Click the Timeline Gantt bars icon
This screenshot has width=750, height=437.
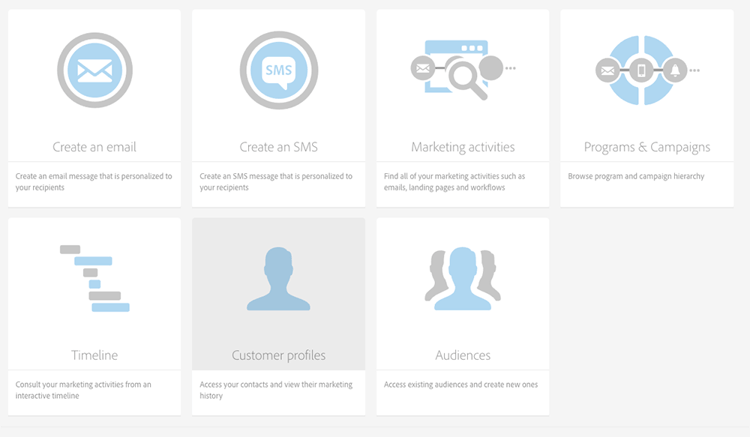point(94,278)
